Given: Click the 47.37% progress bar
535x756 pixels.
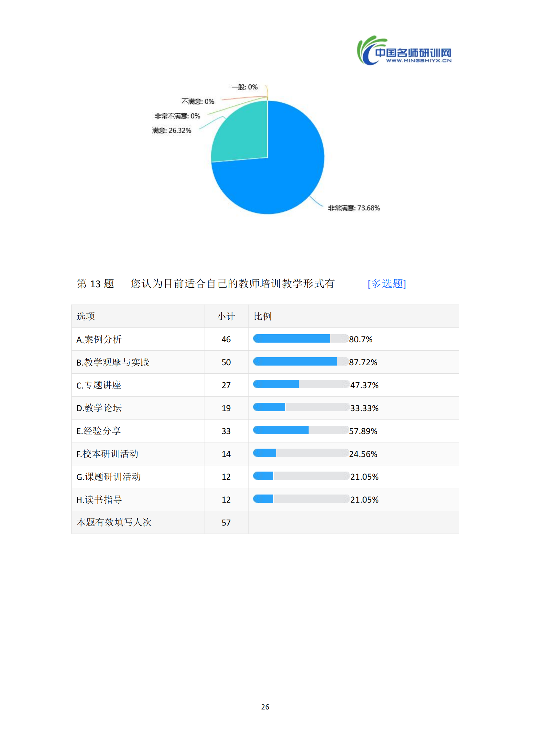Looking at the screenshot, I should click(301, 384).
